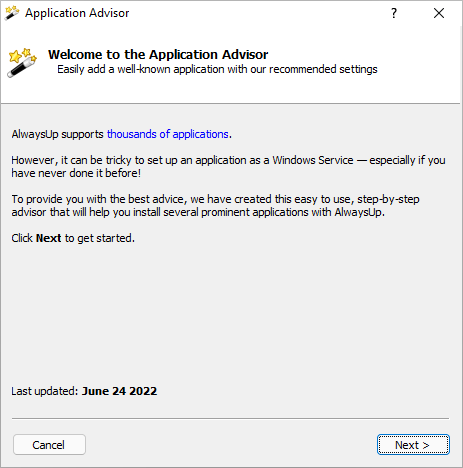
Task: Cancel the Application Advisor wizard
Action: 49,445
